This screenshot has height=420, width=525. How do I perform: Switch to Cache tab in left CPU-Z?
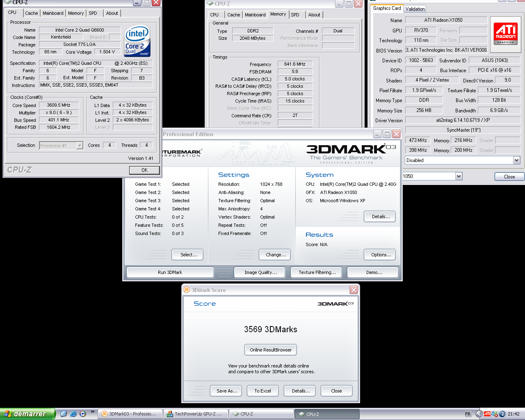pyautogui.click(x=31, y=13)
